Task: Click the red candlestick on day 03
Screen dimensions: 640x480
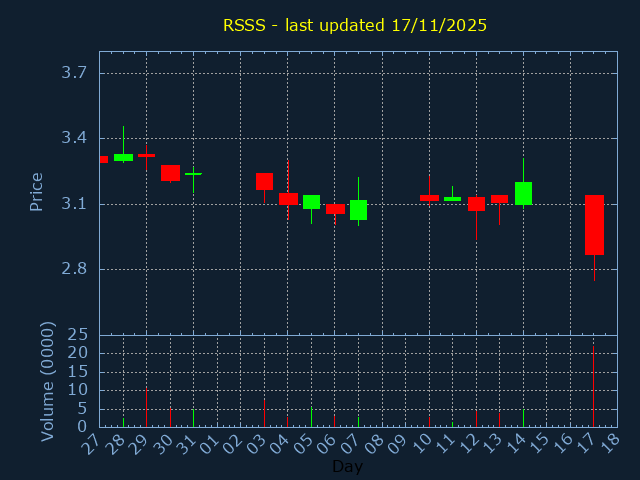Action: click(x=264, y=181)
